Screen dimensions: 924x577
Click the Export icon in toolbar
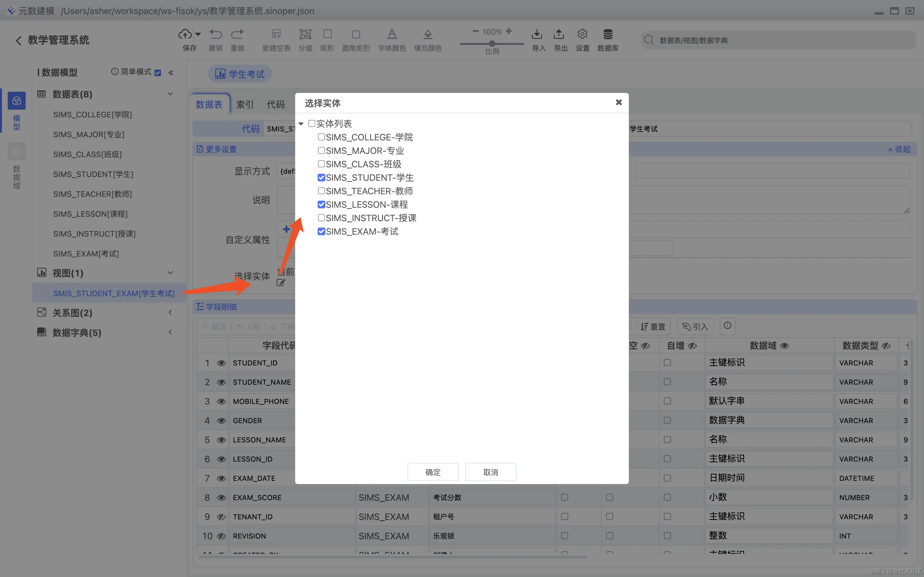click(x=559, y=34)
